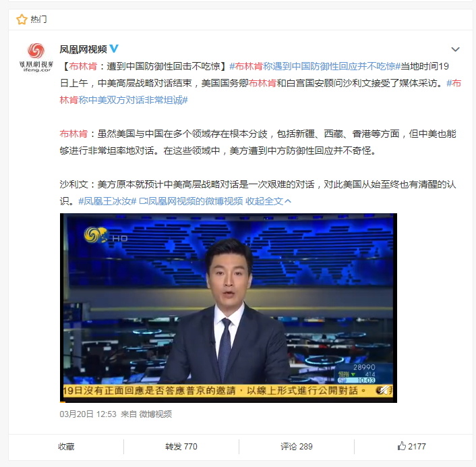Open the 转发 770 repost tab
The height and width of the screenshot is (467, 476).
pos(181,446)
